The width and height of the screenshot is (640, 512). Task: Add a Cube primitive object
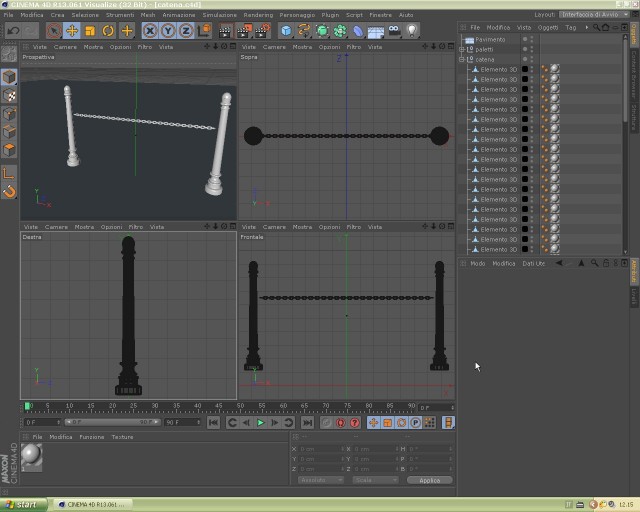(287, 31)
